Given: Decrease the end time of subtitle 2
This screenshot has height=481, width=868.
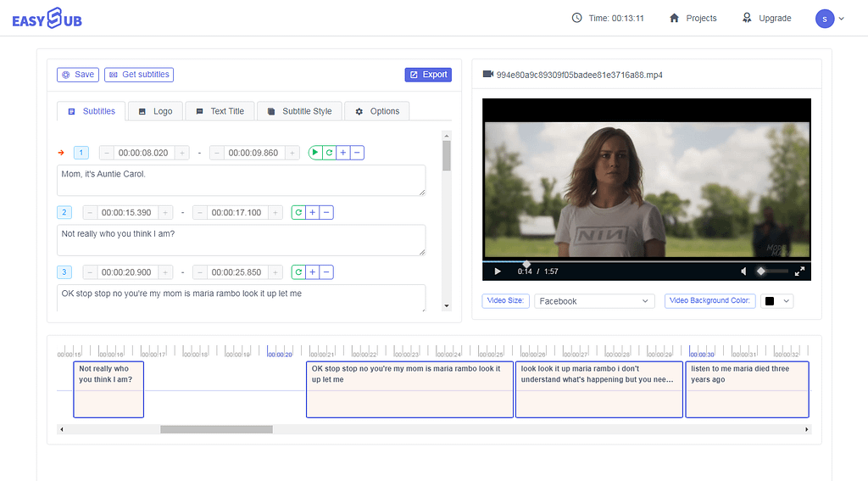Looking at the screenshot, I should (200, 213).
